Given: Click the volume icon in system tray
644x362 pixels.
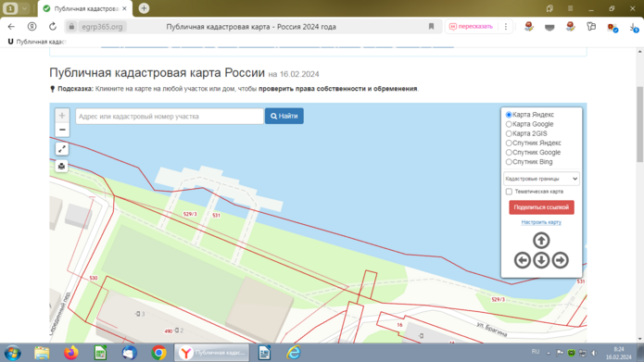Looking at the screenshot, I should pos(594,353).
